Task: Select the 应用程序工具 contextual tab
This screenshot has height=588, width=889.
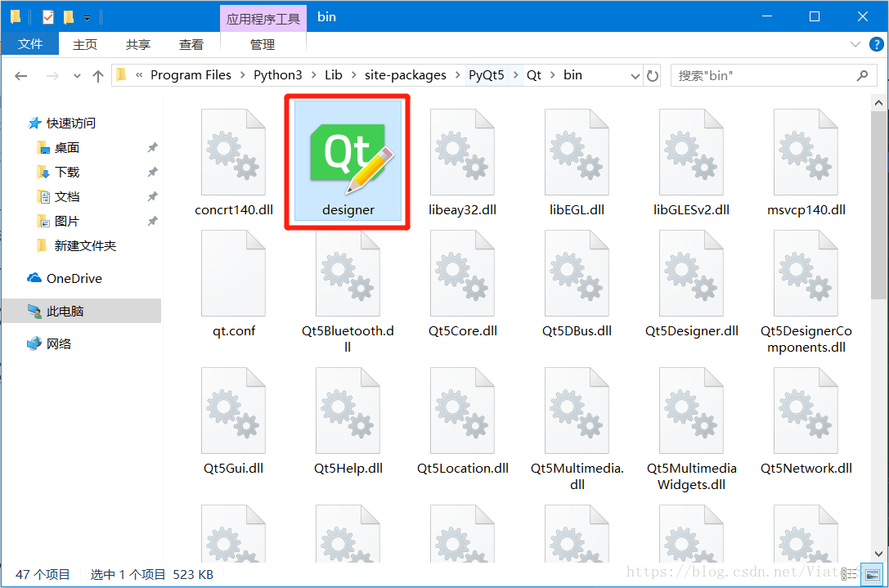Action: click(263, 19)
